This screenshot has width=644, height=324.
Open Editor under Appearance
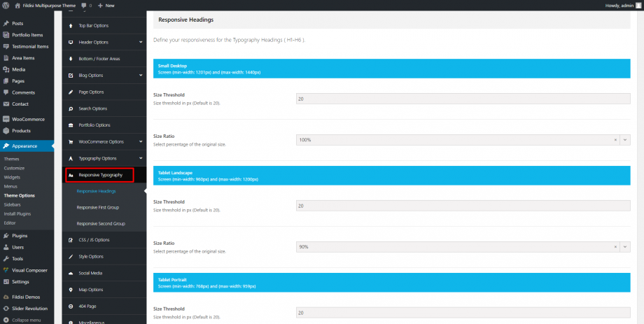coord(9,223)
